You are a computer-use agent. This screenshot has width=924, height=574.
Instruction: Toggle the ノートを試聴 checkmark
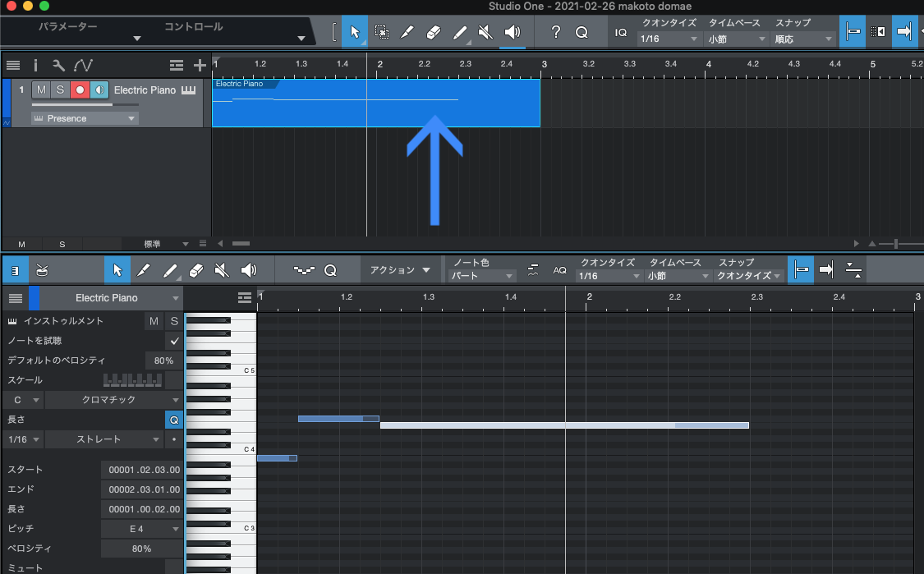(x=174, y=341)
